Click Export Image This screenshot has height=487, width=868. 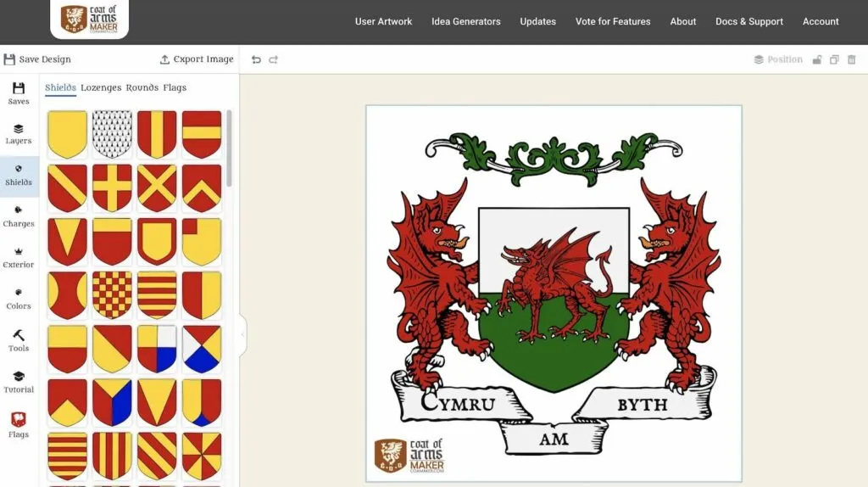(x=197, y=59)
